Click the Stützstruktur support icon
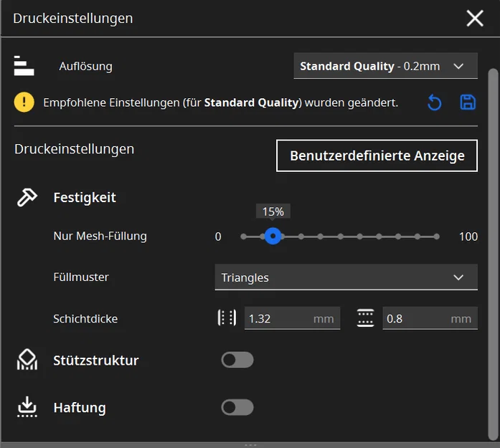The height and width of the screenshot is (448, 500). (x=27, y=361)
